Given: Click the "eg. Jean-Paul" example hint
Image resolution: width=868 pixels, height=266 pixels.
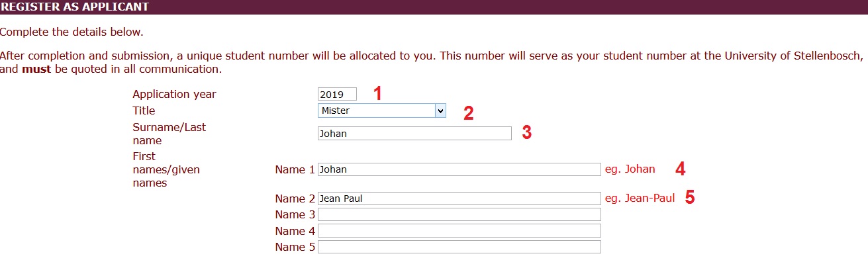Looking at the screenshot, I should coord(640,199).
